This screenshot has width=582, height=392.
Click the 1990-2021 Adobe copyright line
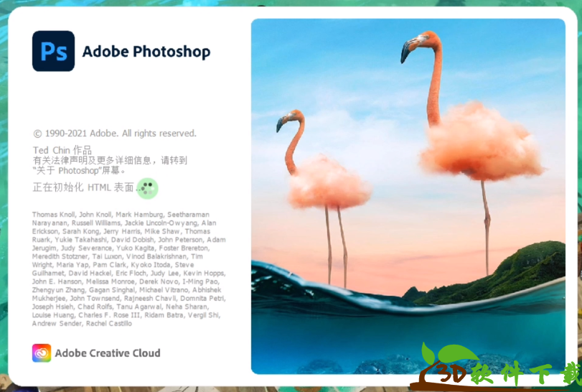click(115, 134)
